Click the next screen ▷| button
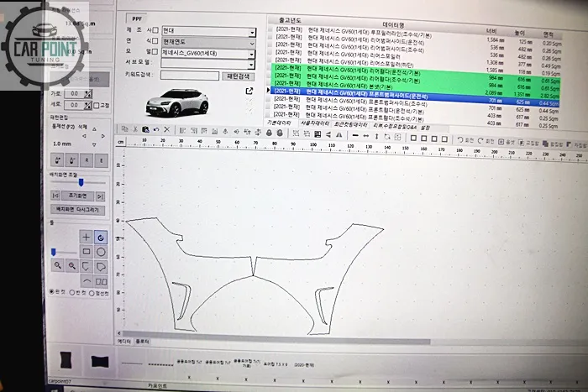The image size is (588, 392). click(100, 196)
